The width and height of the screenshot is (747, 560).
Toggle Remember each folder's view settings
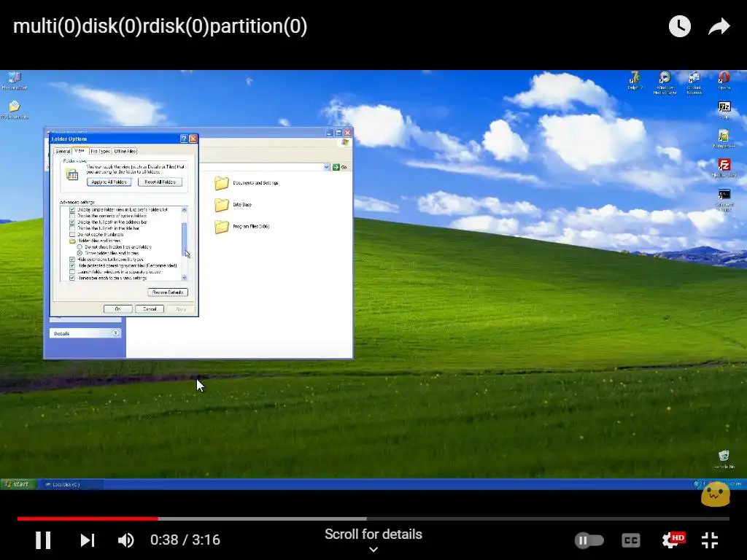72,278
